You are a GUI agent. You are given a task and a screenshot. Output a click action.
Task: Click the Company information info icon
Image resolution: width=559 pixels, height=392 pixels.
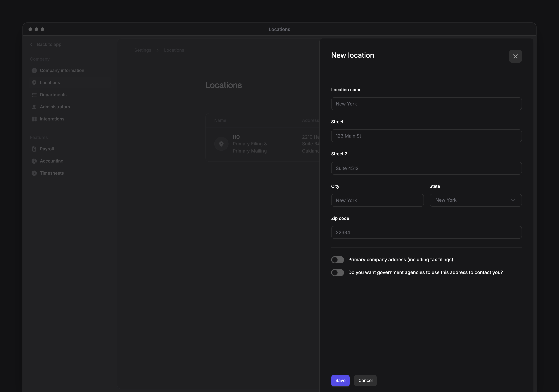coord(34,71)
